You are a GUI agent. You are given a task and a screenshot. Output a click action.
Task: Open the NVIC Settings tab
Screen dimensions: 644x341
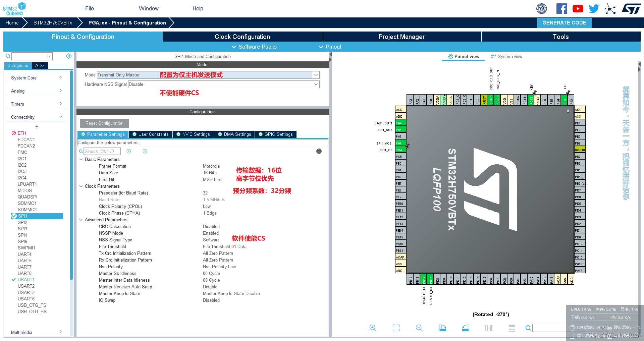193,134
